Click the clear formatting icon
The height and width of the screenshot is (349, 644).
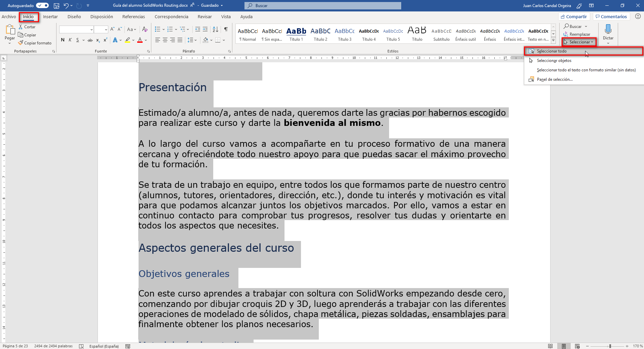point(145,29)
